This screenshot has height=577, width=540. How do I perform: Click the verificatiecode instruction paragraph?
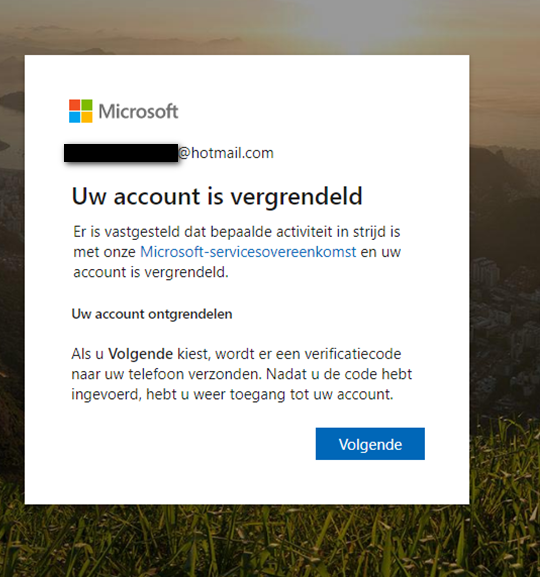(241, 374)
